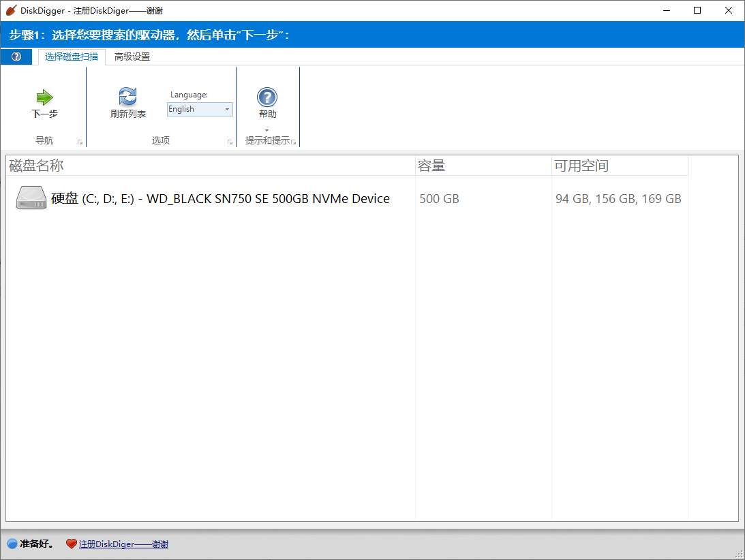Click the DiskDigger shovel icon in title bar
745x560 pixels.
coord(10,10)
